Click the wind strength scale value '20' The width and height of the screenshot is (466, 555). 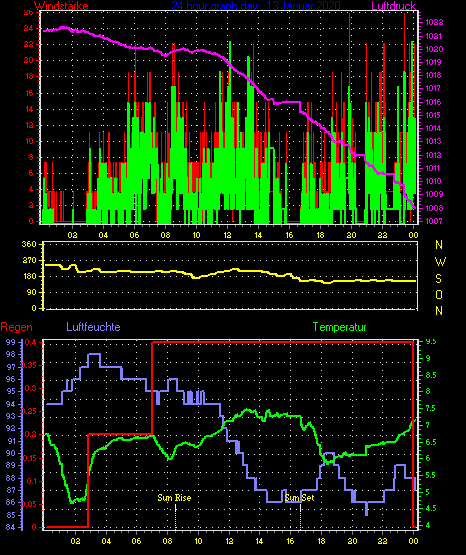29,60
